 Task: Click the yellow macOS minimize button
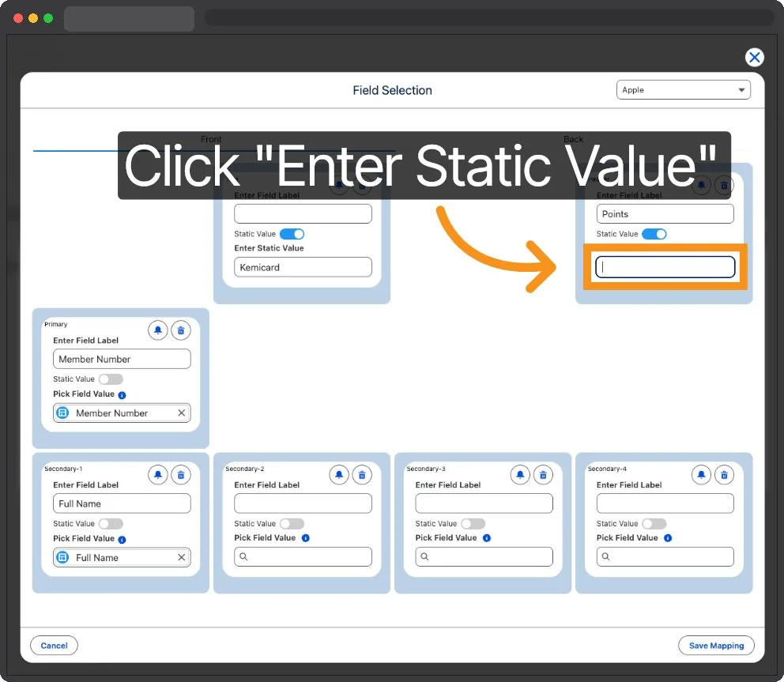click(33, 18)
